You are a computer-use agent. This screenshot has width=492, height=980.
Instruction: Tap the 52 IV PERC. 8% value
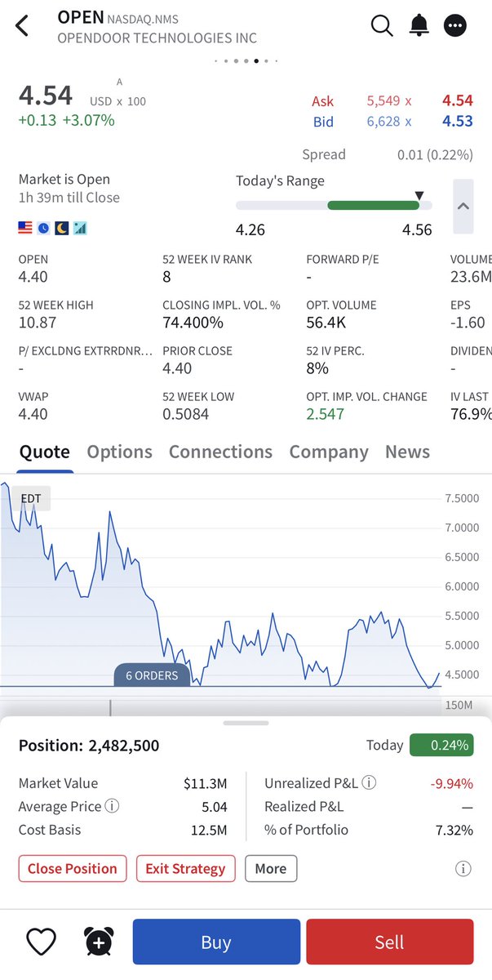tap(317, 368)
